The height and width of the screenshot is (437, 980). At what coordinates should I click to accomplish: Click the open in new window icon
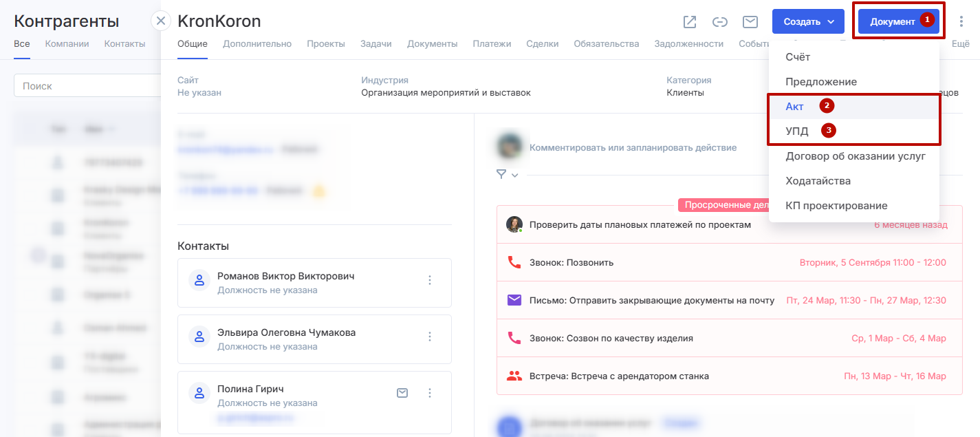tap(690, 22)
